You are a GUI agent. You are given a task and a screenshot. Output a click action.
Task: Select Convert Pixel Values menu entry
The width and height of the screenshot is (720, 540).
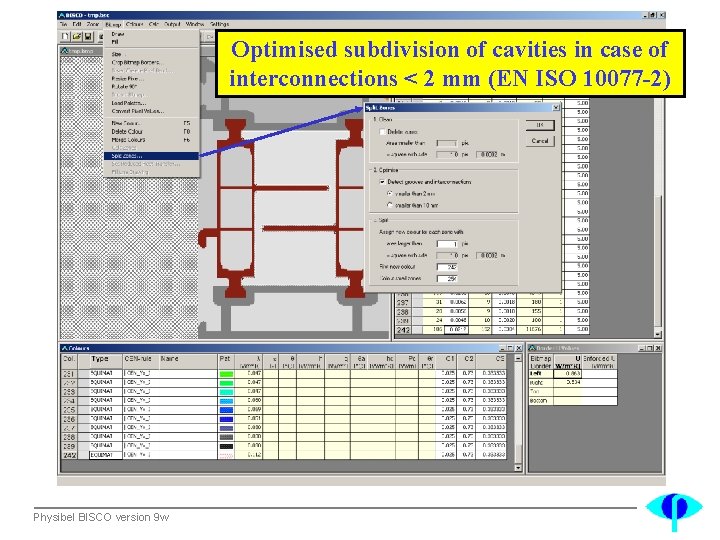click(152, 111)
